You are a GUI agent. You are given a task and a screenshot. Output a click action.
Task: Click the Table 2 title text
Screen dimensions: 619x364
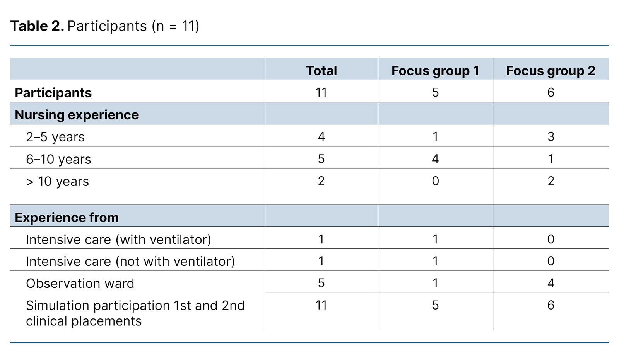click(x=104, y=26)
